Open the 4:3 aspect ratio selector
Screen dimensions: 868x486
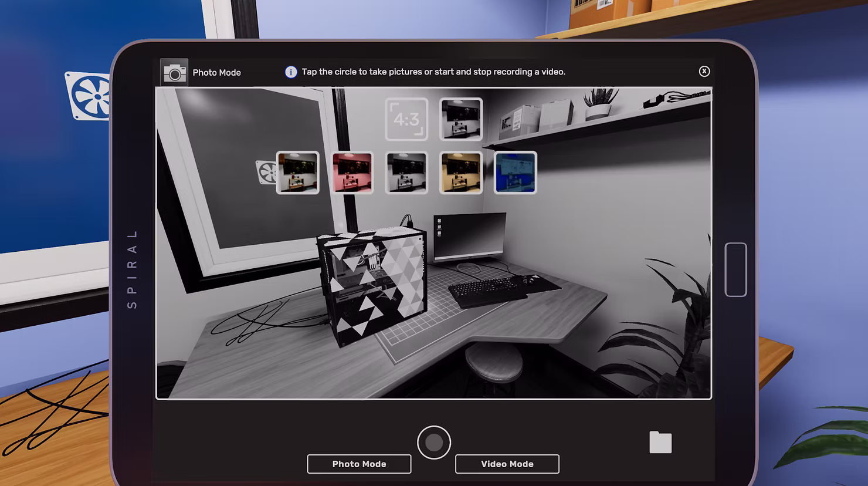[x=406, y=119]
